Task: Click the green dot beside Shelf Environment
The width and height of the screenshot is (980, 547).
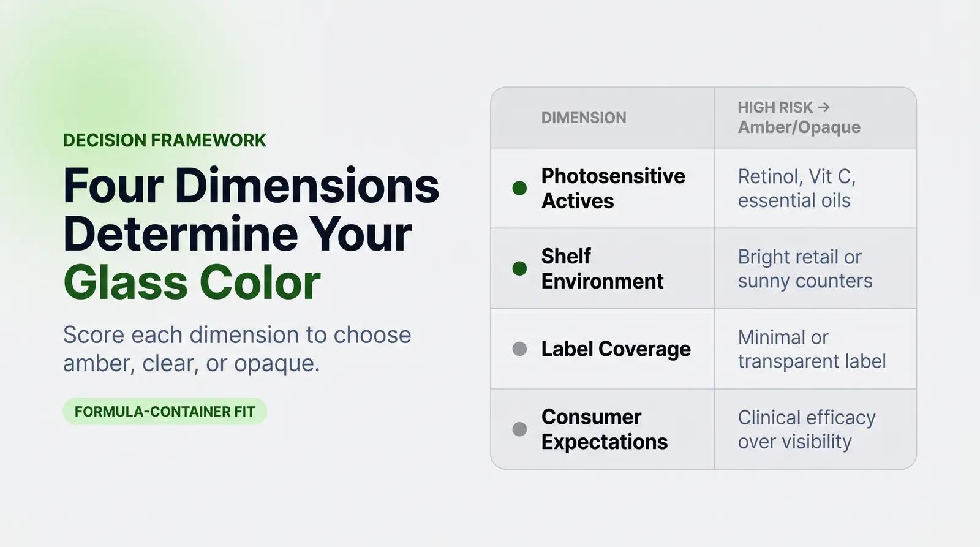Action: point(519,268)
